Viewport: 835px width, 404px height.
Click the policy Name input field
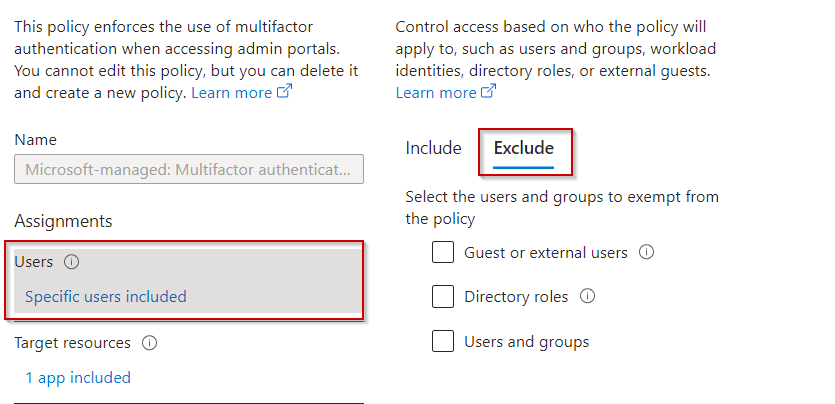click(189, 169)
